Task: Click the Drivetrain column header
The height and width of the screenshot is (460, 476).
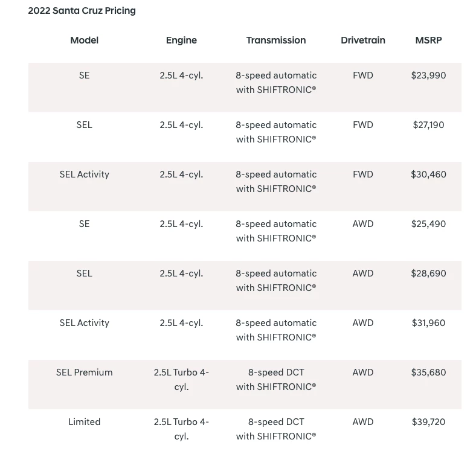Action: point(363,40)
